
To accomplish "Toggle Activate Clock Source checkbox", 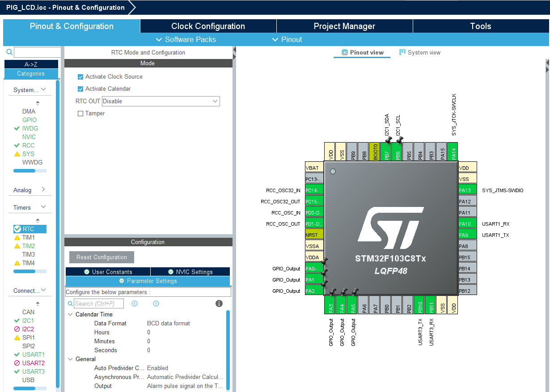I will [x=80, y=77].
